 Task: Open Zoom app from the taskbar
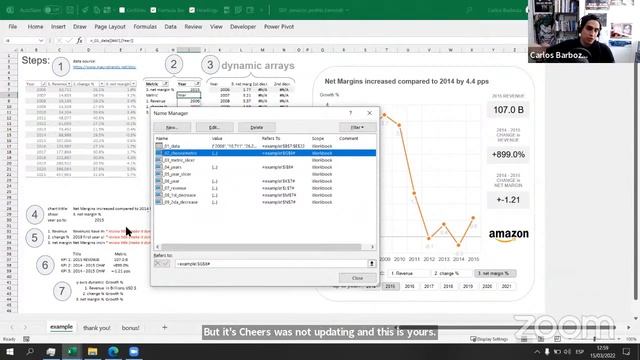coord(133,351)
